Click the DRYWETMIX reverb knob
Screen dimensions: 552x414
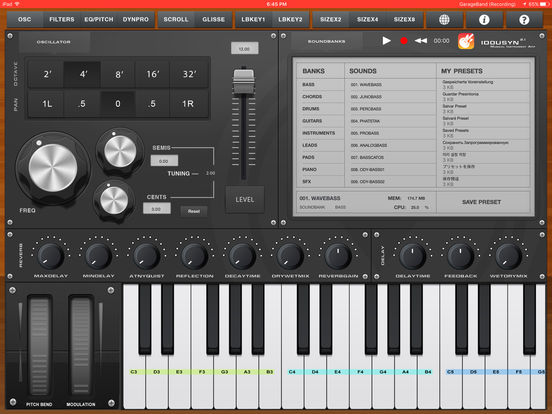290,256
